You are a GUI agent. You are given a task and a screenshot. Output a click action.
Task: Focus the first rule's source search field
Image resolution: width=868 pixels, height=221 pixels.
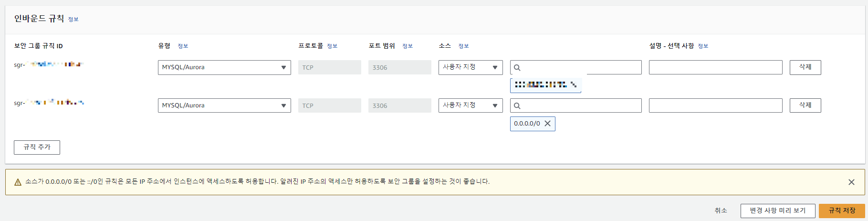[x=575, y=67]
